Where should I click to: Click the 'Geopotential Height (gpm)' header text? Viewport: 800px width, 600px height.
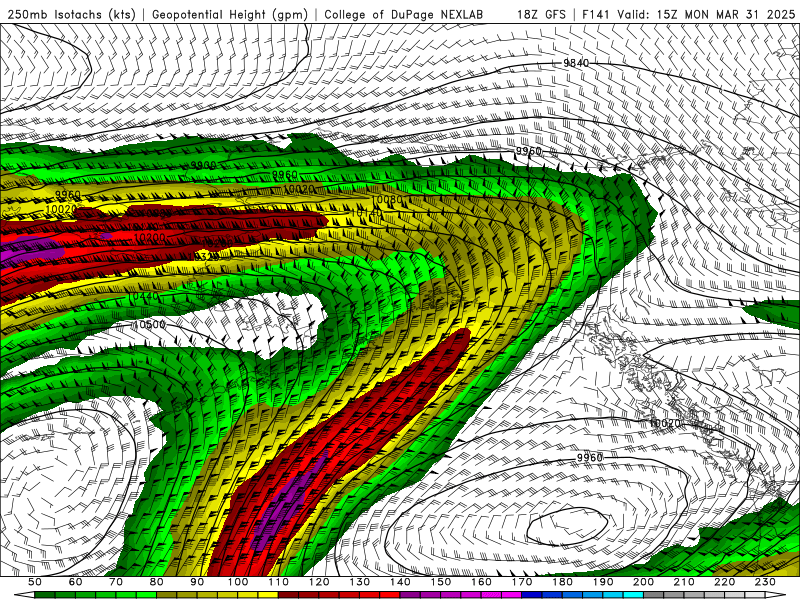click(230, 15)
